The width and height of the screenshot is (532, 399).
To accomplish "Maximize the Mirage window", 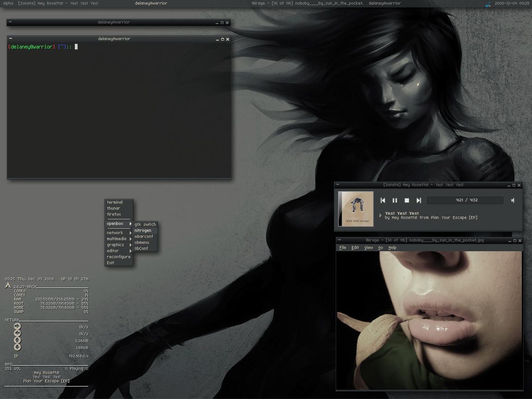I will tap(515, 241).
